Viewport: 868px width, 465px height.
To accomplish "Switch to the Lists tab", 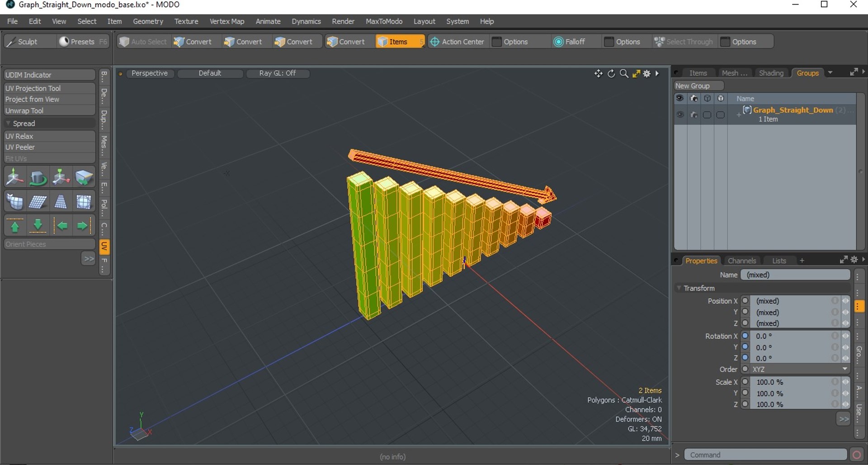I will [779, 261].
